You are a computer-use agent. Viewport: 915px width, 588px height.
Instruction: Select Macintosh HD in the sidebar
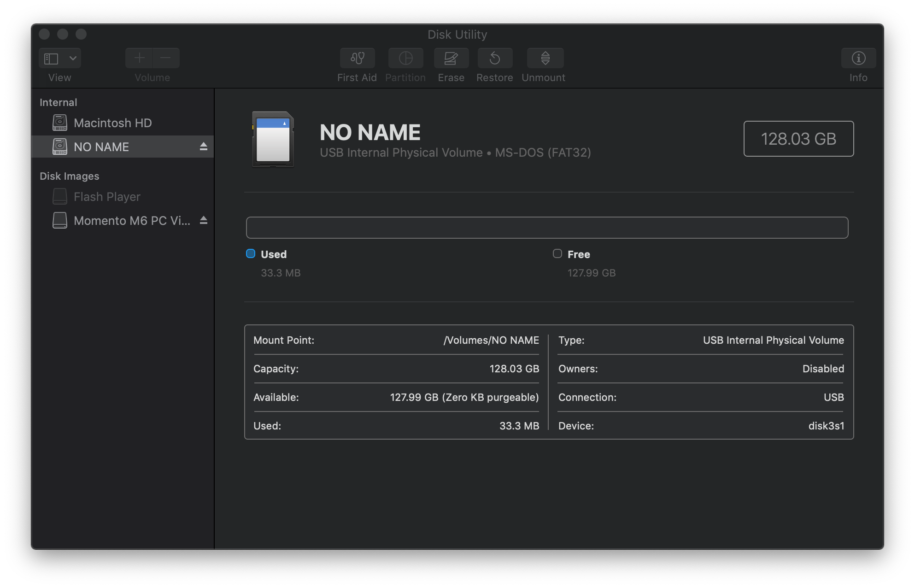[x=112, y=123]
